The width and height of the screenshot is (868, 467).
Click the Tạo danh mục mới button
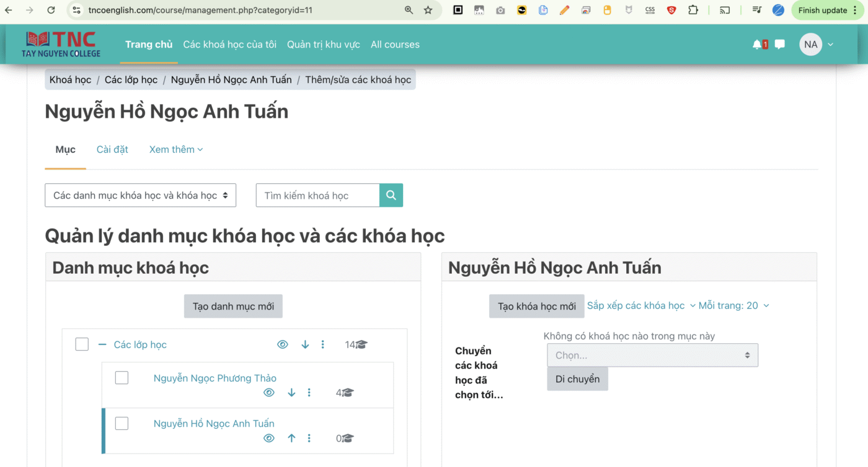tap(233, 306)
